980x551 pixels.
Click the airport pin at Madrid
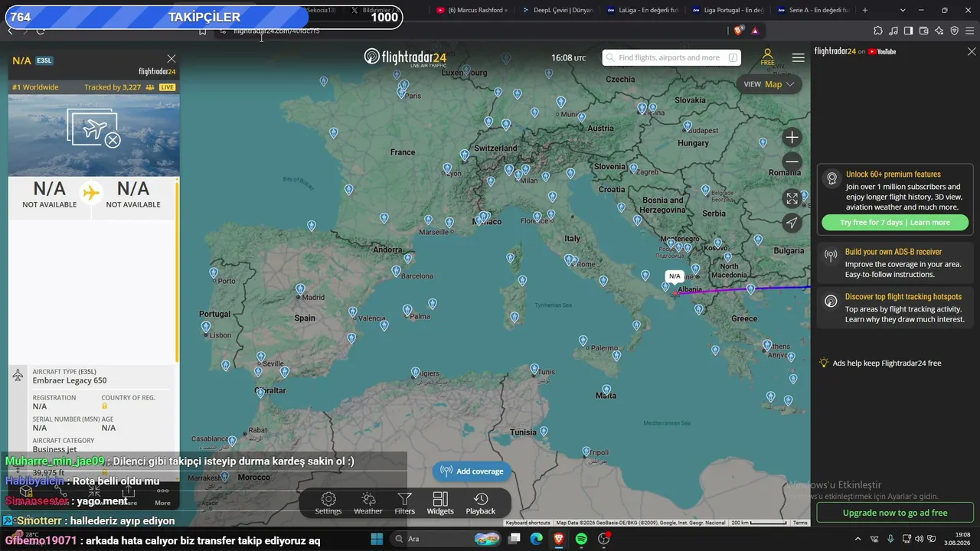tap(300, 289)
